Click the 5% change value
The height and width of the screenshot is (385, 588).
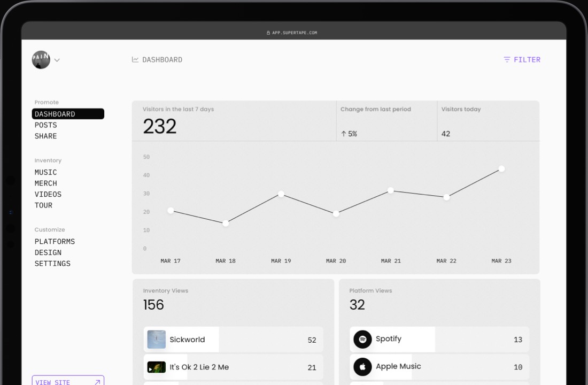point(352,134)
